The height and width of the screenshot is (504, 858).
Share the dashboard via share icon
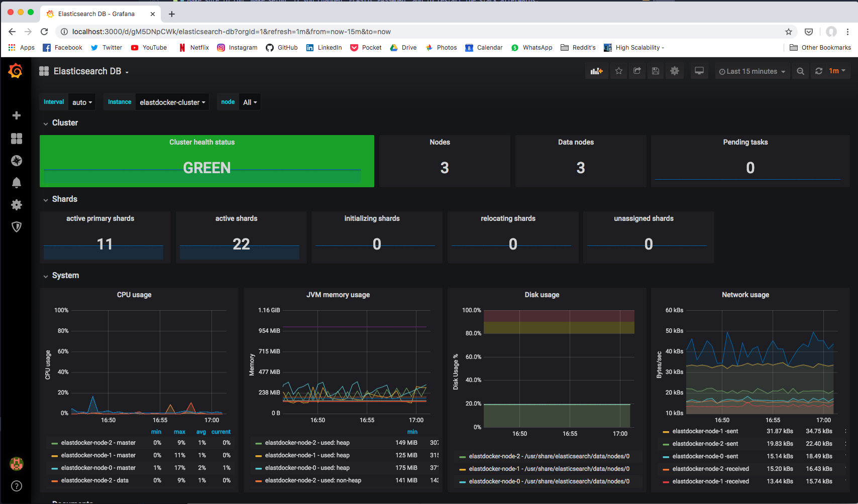coord(637,71)
